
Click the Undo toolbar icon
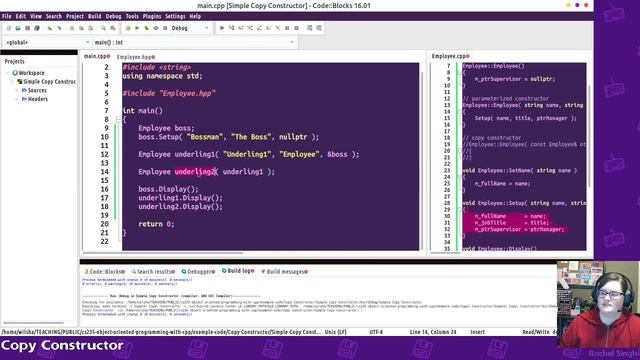50,28
